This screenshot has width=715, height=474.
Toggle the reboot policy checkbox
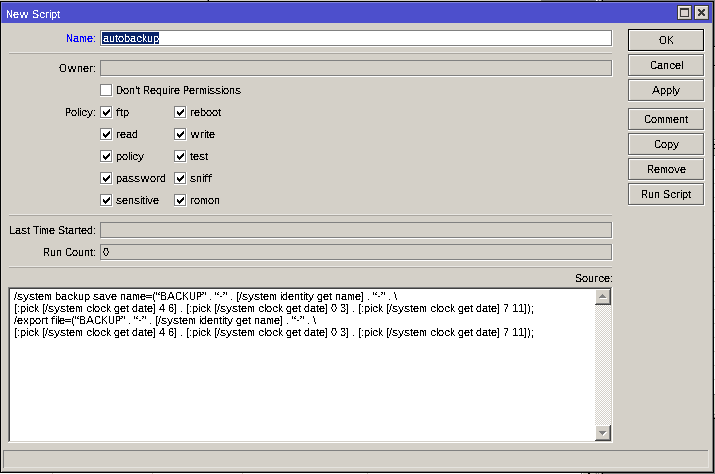click(x=181, y=112)
